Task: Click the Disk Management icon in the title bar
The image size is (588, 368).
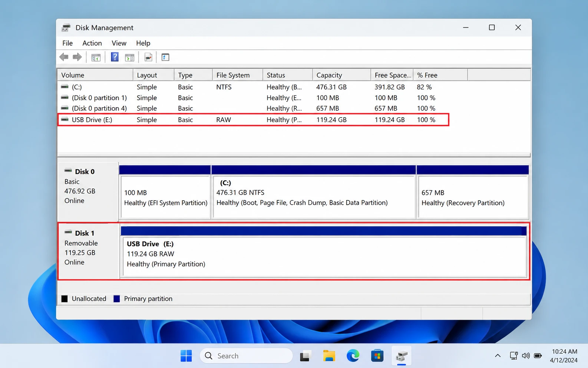Action: point(66,27)
